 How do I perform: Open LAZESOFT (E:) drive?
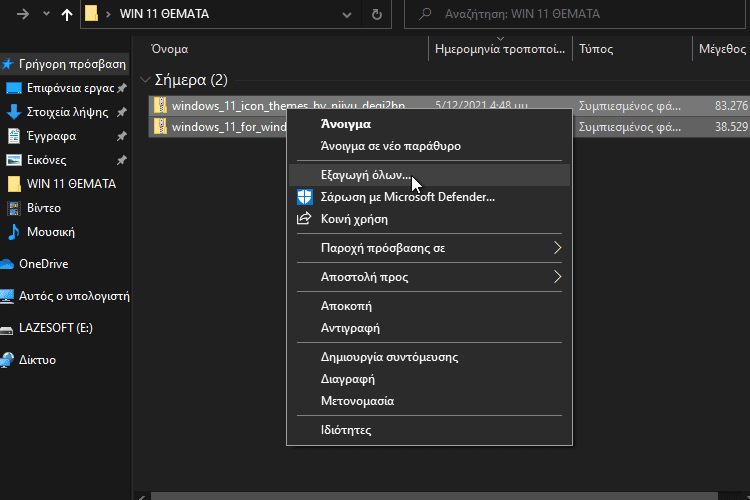55,328
